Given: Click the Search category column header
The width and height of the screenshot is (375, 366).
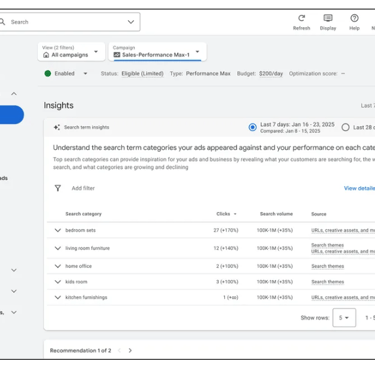Looking at the screenshot, I should click(x=83, y=214).
